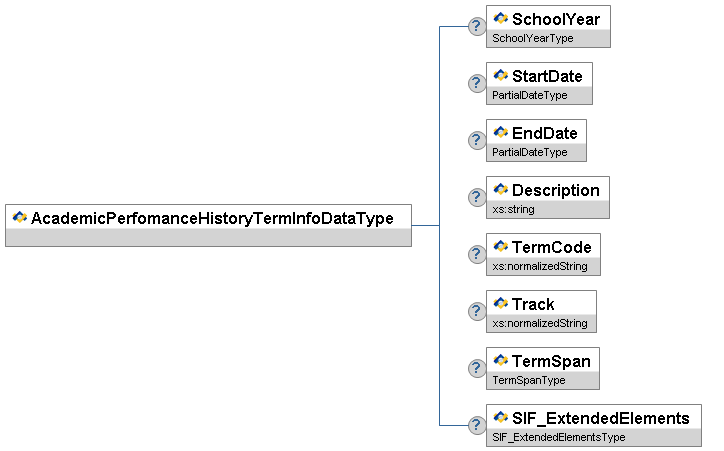Open the TermCode element
The height and width of the screenshot is (451, 724).
pyautogui.click(x=551, y=247)
